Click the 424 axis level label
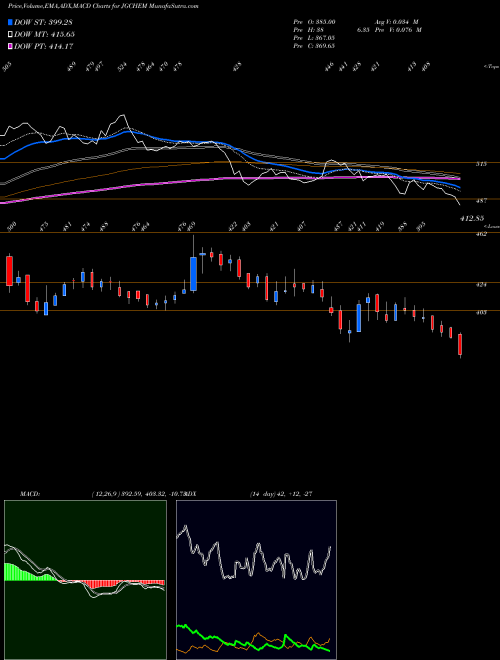Screen dimensions: 500x660 [x=481, y=285]
